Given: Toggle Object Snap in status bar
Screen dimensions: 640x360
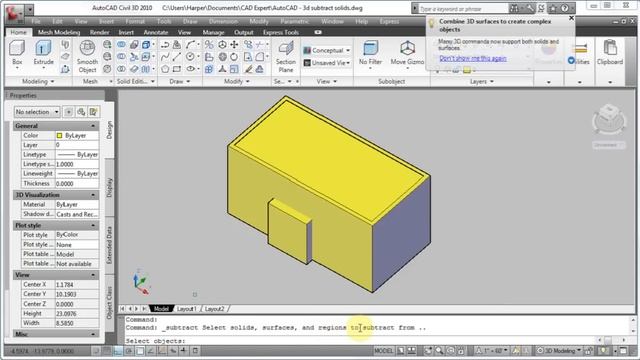Looking at the screenshot, I should pyautogui.click(x=140, y=351).
